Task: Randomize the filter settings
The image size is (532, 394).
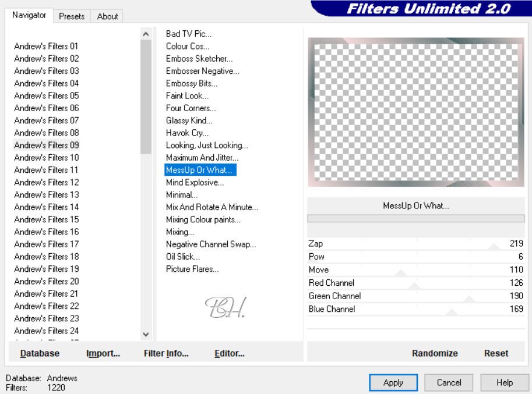Action: 435,353
